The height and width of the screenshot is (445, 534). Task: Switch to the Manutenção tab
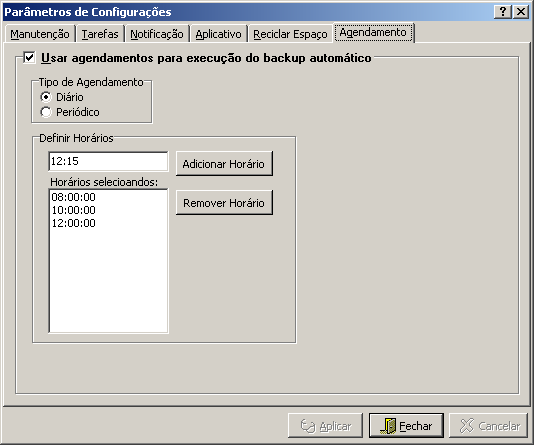pos(40,34)
